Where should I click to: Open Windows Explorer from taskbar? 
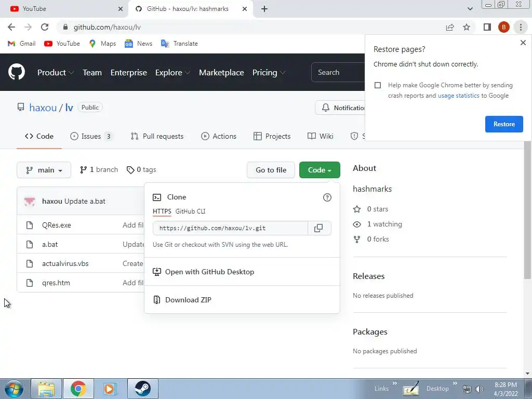point(46,389)
